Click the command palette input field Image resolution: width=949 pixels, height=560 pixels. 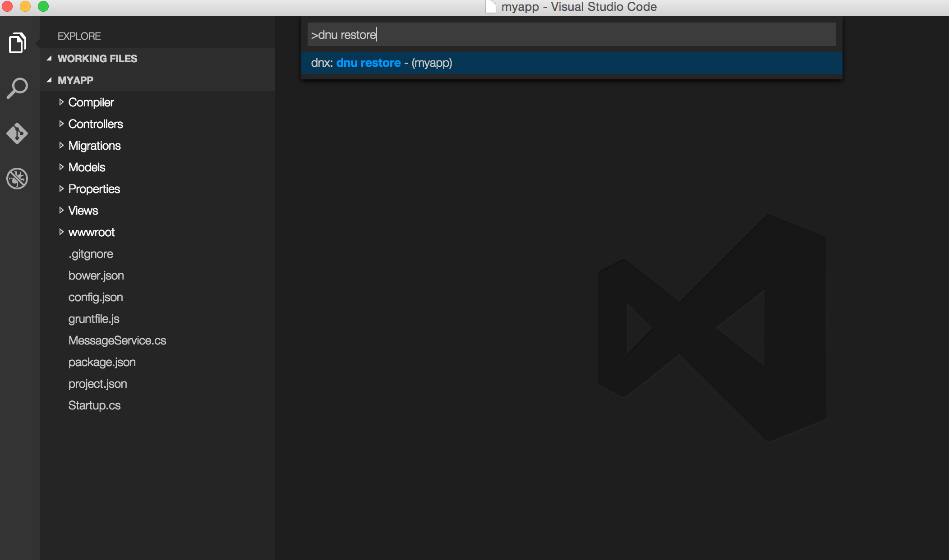click(x=571, y=35)
